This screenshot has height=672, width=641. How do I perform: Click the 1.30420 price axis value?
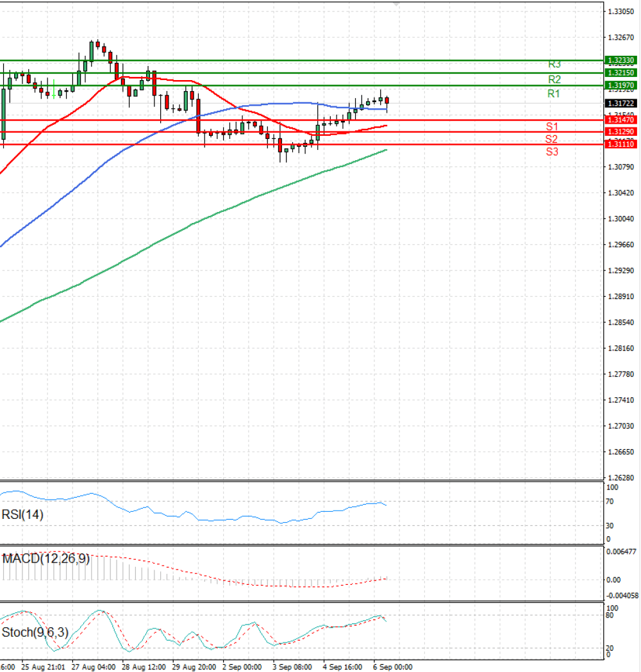[x=621, y=193]
